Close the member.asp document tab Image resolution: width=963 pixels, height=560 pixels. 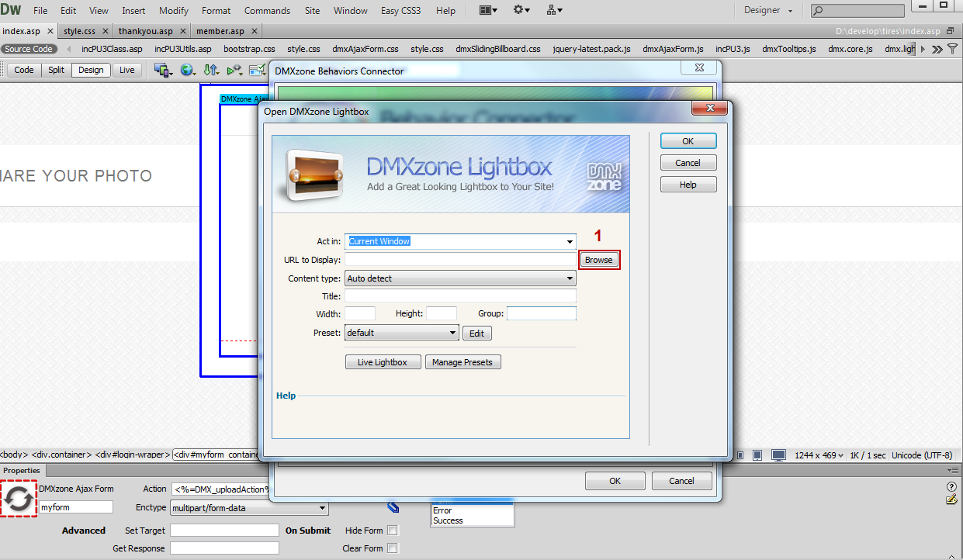(255, 31)
